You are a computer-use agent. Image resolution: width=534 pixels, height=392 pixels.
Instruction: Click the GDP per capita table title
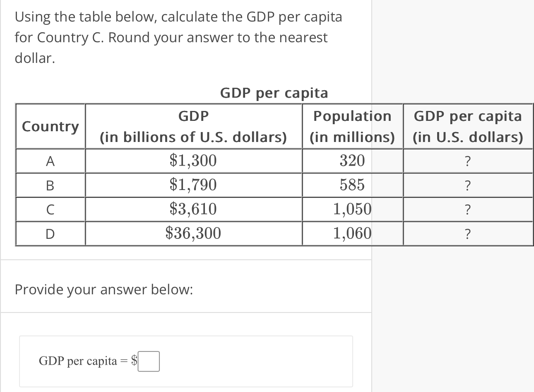click(274, 93)
